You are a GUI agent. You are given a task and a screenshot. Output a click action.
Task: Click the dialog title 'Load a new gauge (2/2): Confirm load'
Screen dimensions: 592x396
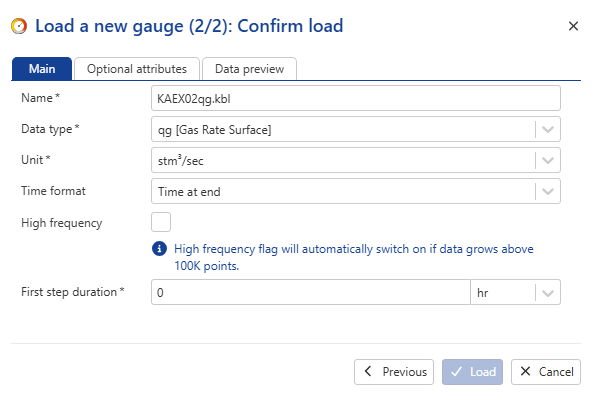click(x=189, y=26)
